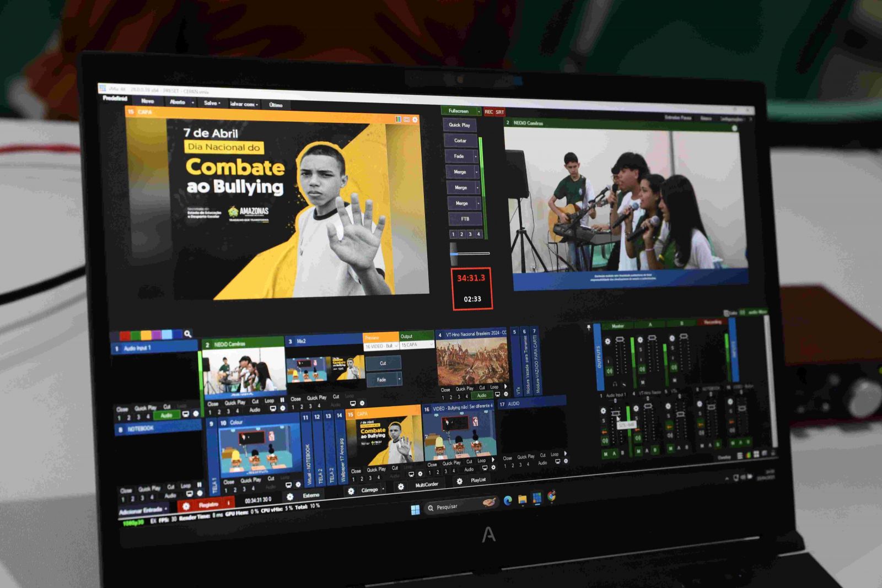Open the Salve menu in top bar
This screenshot has height=588, width=882.
[x=212, y=103]
